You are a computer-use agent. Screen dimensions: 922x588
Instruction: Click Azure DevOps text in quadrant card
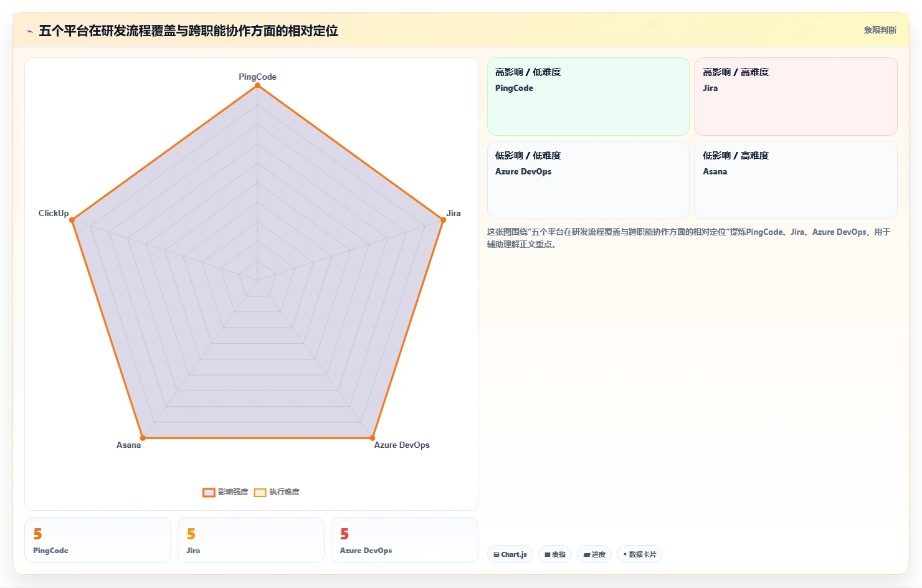[523, 171]
